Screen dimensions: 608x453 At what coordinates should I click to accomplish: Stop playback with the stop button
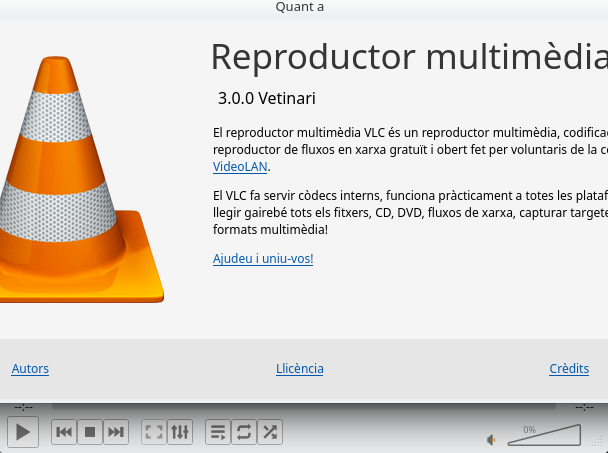pyautogui.click(x=90, y=432)
